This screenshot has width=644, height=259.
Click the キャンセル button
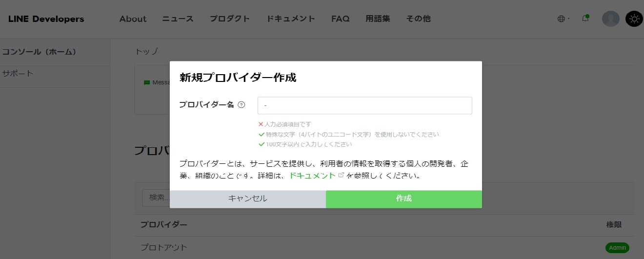pyautogui.click(x=248, y=199)
